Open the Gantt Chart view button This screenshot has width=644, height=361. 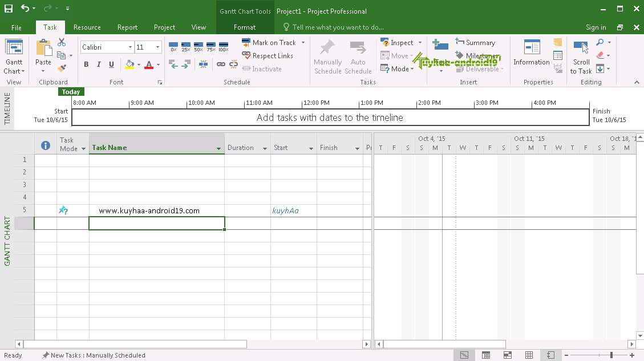14,56
